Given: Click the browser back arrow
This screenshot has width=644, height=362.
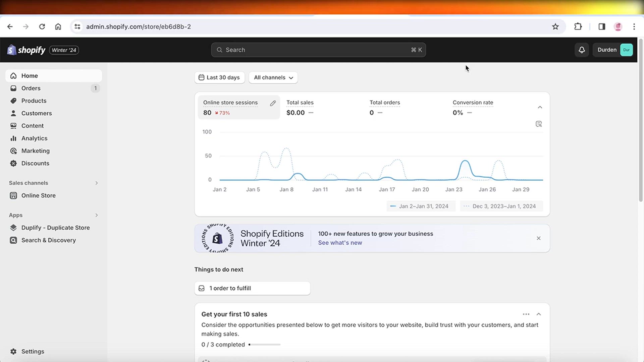Looking at the screenshot, I should tap(10, 26).
